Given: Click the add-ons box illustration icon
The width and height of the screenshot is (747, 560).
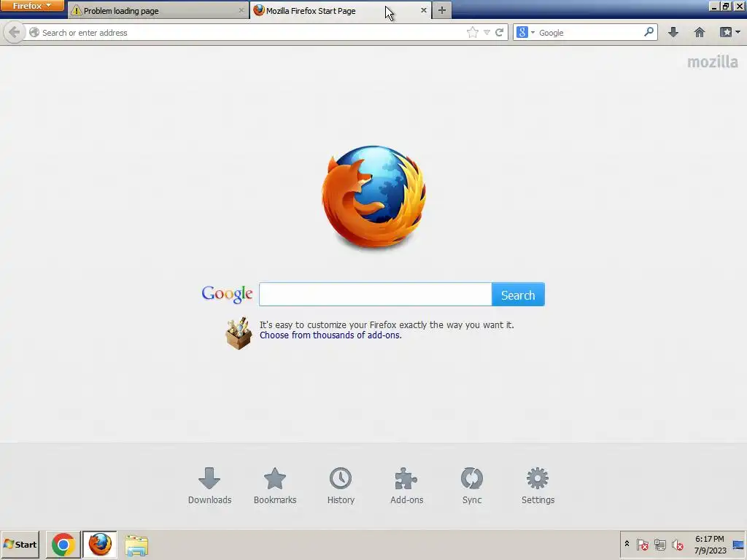Looking at the screenshot, I should (239, 333).
